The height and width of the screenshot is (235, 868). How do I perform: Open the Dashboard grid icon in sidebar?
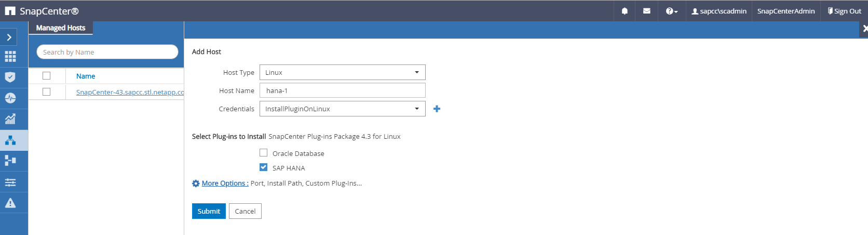[10, 57]
